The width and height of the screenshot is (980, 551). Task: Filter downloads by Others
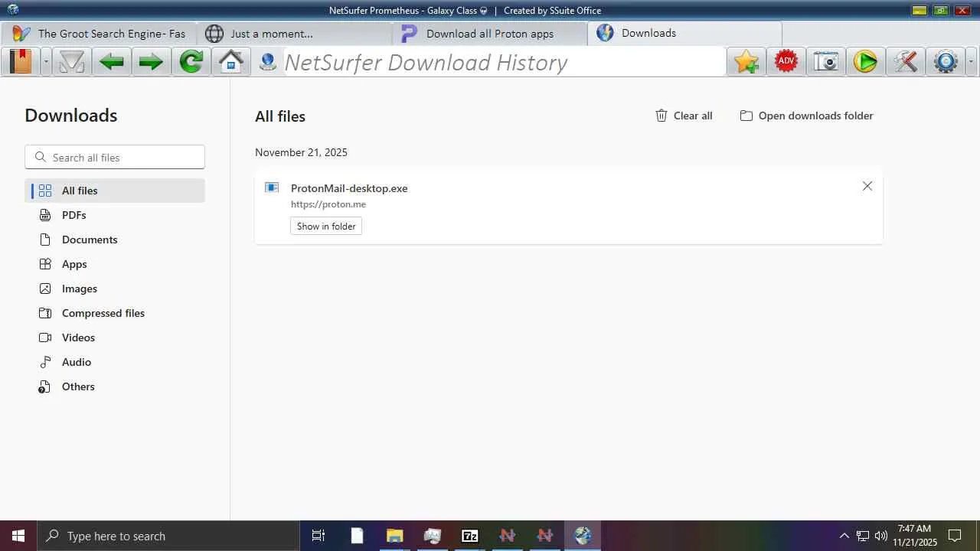coord(115,386)
